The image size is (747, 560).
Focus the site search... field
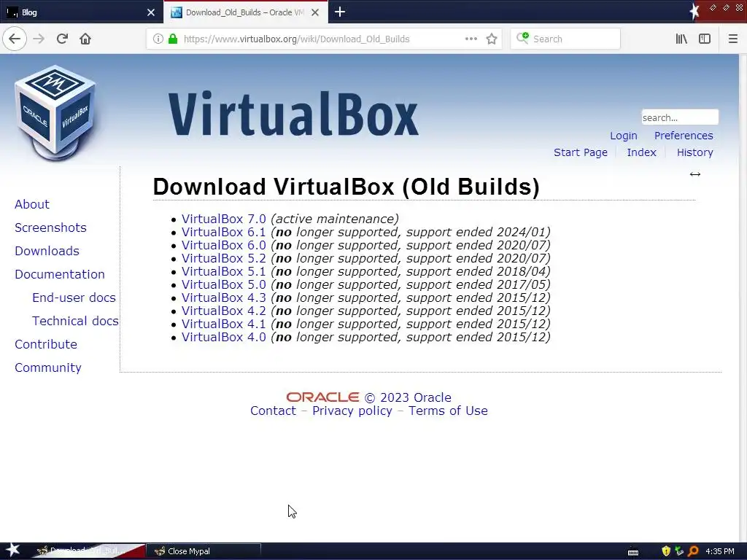(680, 117)
